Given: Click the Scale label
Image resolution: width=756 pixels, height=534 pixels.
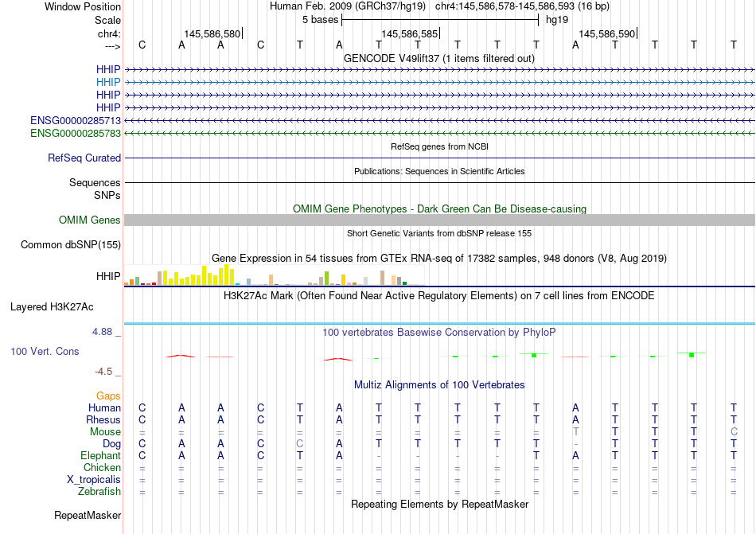Looking at the screenshot, I should 107,20.
